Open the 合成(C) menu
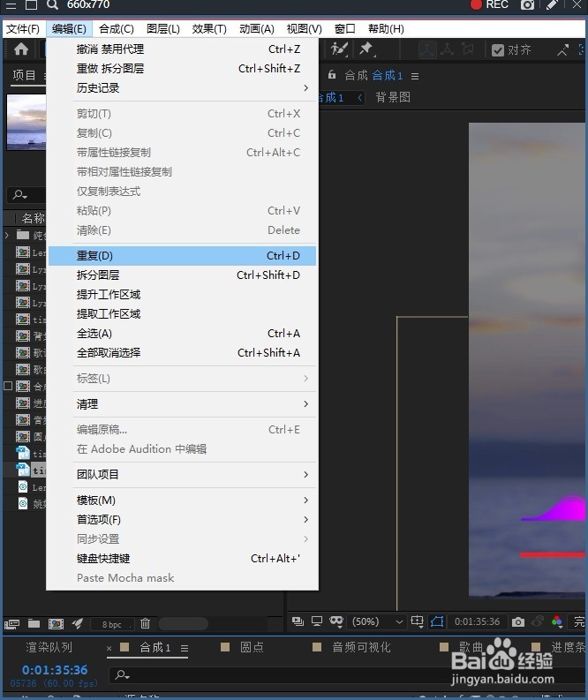Screen dimensions: 588x700 (x=116, y=28)
